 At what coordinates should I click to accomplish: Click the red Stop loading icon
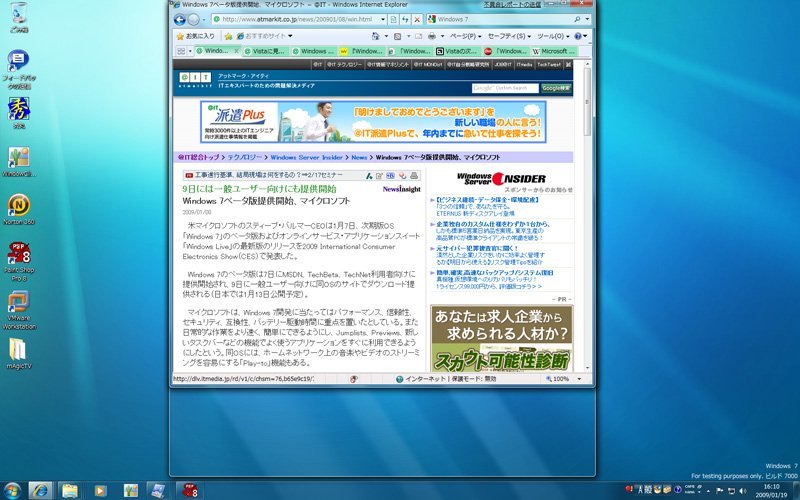click(417, 19)
